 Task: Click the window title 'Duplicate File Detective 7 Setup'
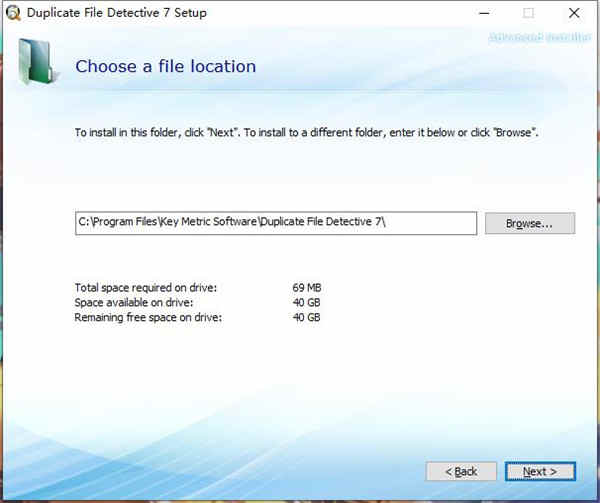click(117, 13)
